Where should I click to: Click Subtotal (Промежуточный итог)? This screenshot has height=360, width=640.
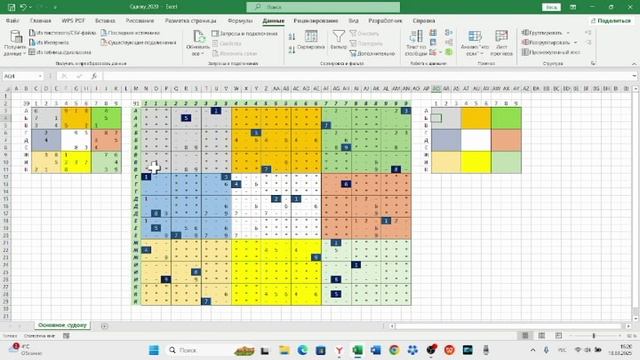pyautogui.click(x=551, y=52)
